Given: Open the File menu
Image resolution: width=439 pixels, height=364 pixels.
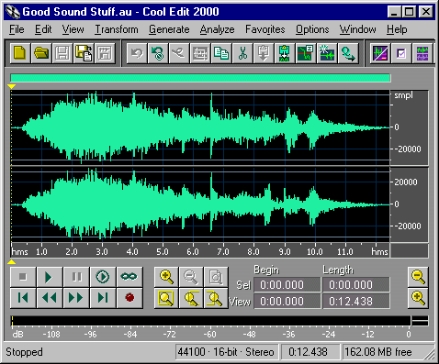Looking at the screenshot, I should (17, 29).
